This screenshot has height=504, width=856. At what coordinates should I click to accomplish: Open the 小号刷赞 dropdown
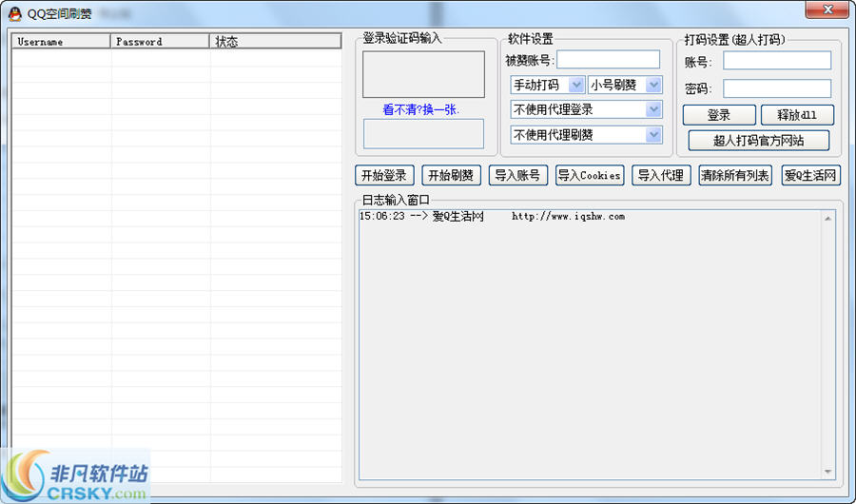click(x=626, y=85)
